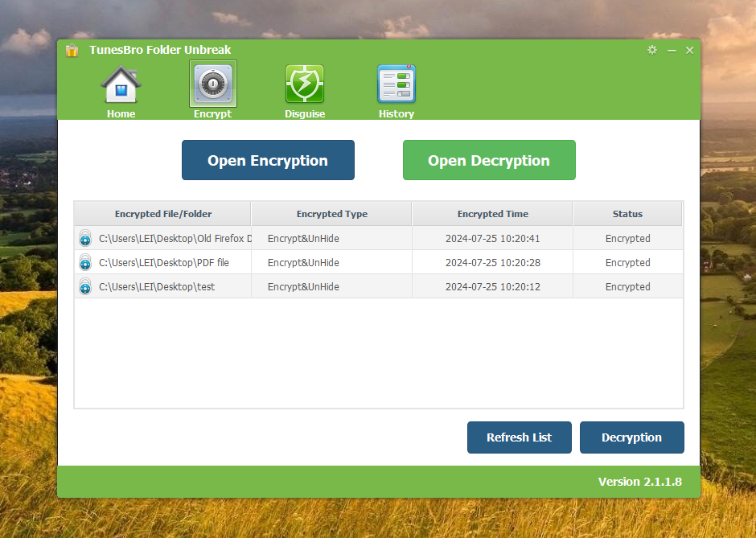Image resolution: width=756 pixels, height=538 pixels.
Task: Sort by Encrypted File/Folder column header
Action: [163, 214]
